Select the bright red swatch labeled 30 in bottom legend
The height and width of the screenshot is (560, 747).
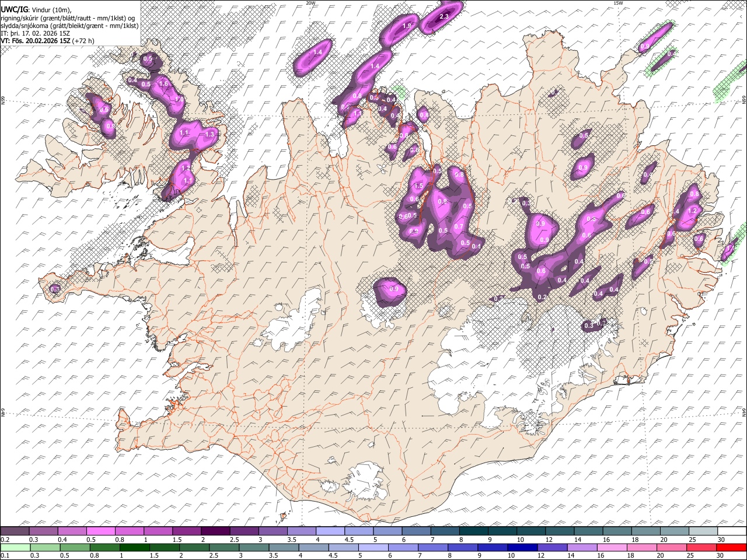point(732,547)
